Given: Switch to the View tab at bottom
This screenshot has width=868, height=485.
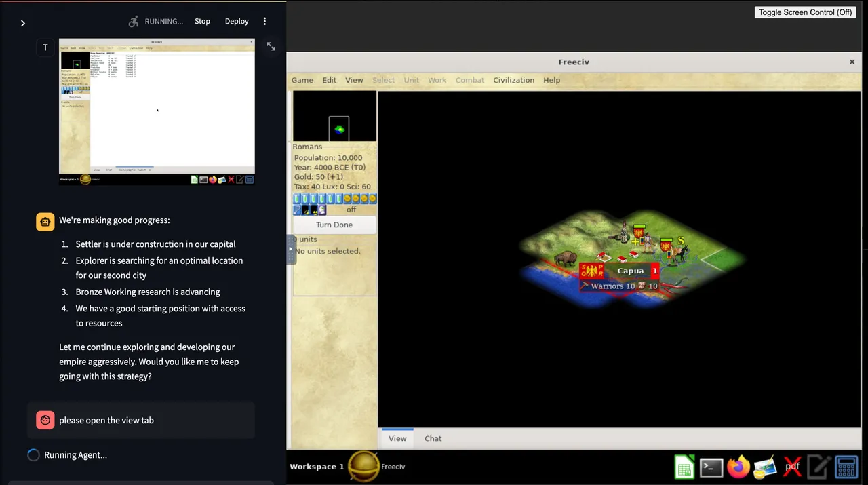Looking at the screenshot, I should coord(397,438).
